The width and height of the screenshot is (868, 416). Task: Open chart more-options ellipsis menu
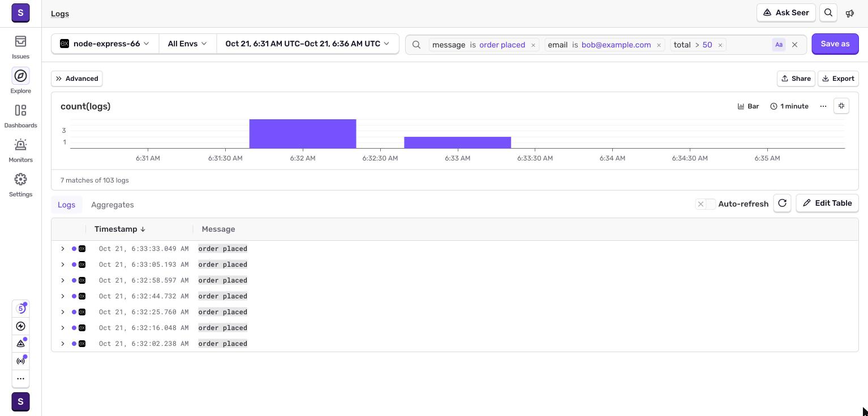[823, 106]
